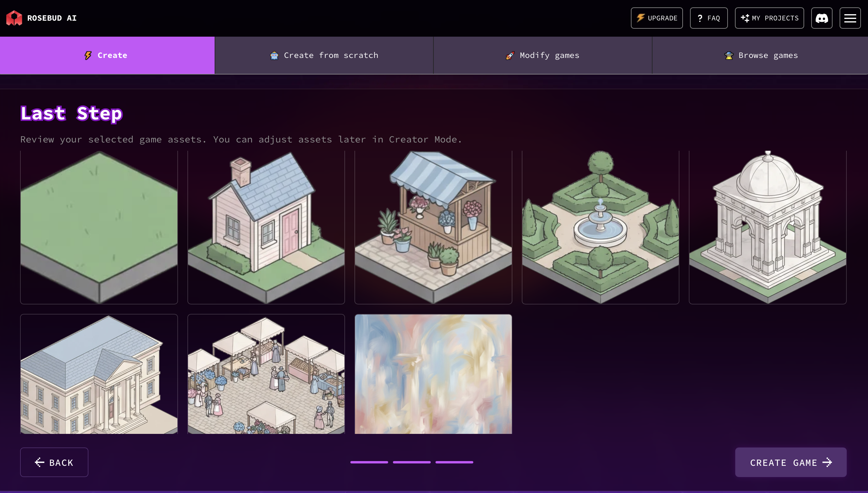
Task: Select the grass tile asset
Action: point(99,227)
